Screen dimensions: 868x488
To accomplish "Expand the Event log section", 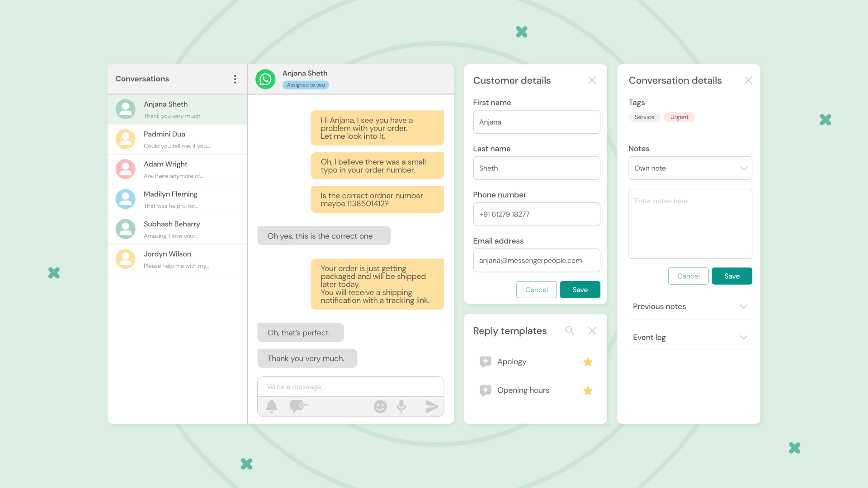I will click(x=690, y=338).
